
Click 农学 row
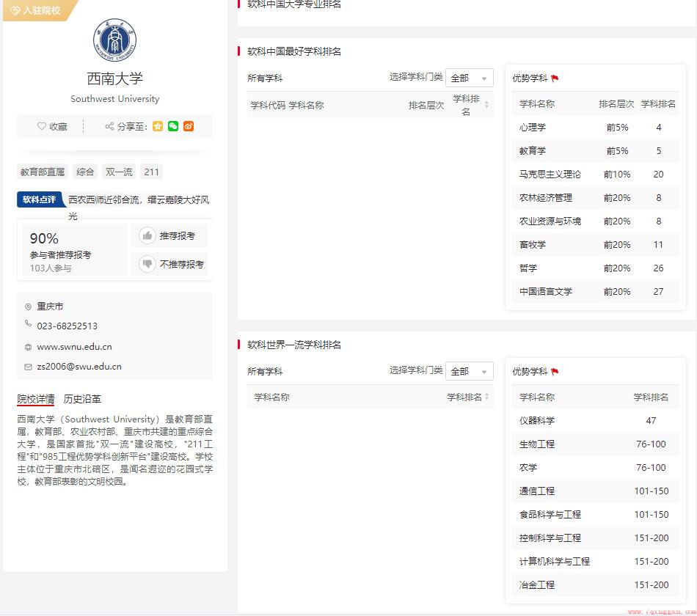[595, 468]
